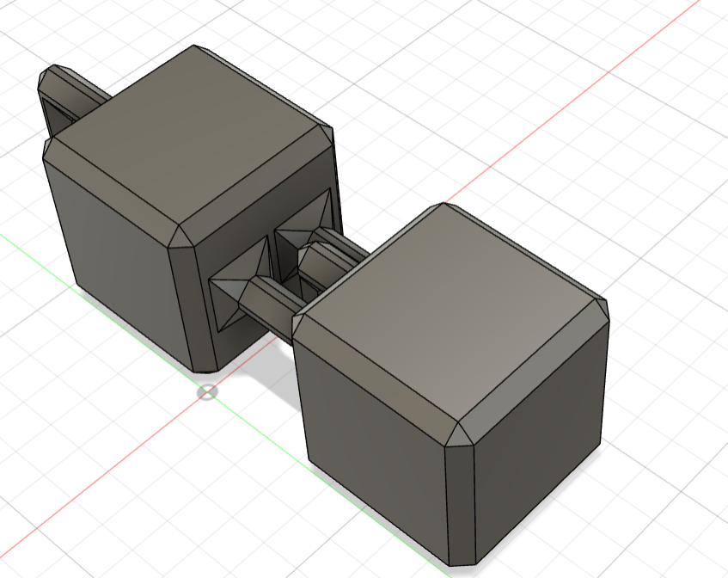Select top face of the right cube

coord(450,314)
